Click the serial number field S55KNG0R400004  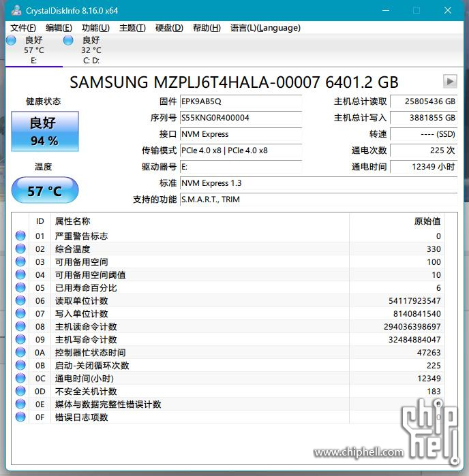click(x=241, y=118)
